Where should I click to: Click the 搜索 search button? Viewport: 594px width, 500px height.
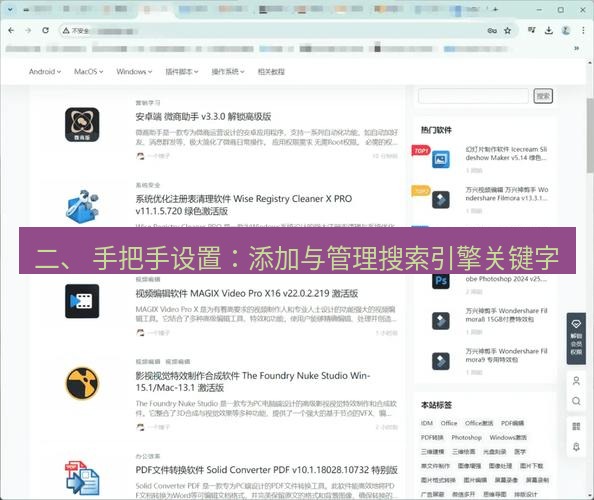pyautogui.click(x=543, y=96)
